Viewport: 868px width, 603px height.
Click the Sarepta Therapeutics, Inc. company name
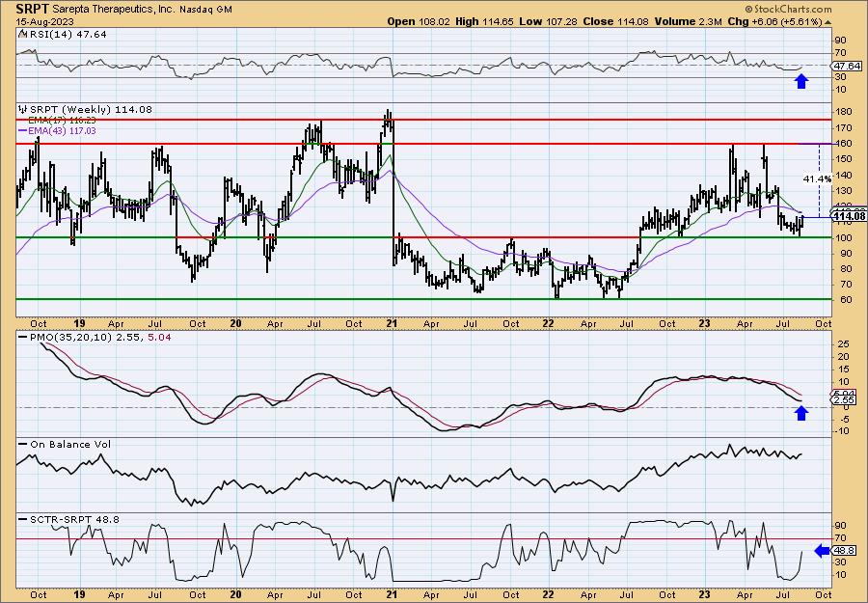(x=111, y=10)
